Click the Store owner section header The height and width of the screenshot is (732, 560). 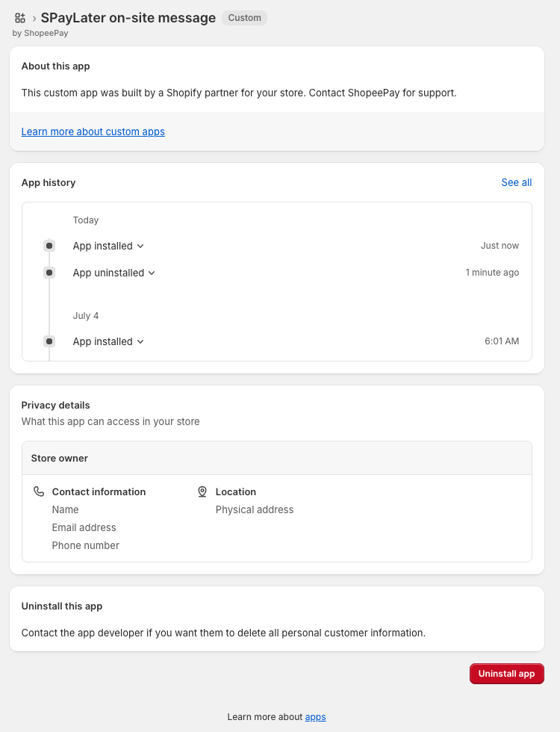(x=60, y=458)
